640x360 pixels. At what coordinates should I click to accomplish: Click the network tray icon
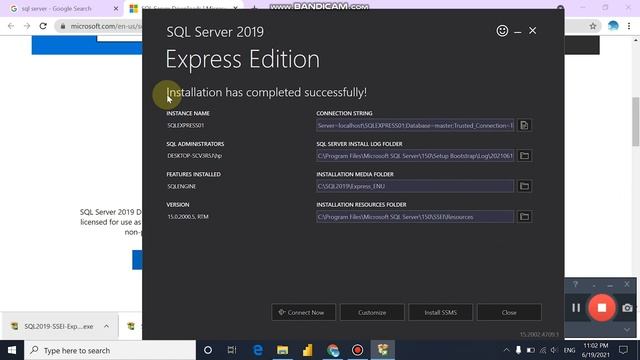click(x=542, y=350)
